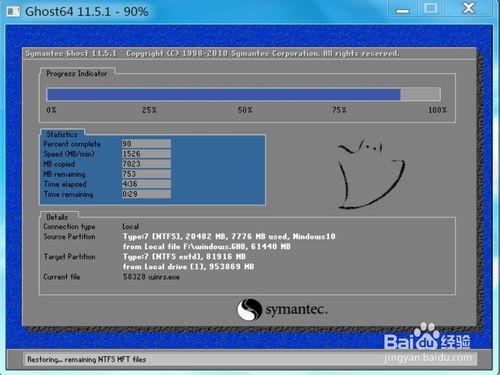The width and height of the screenshot is (500, 375).
Task: Click the Restoring remaining NTFS MFT status
Action: (87, 359)
